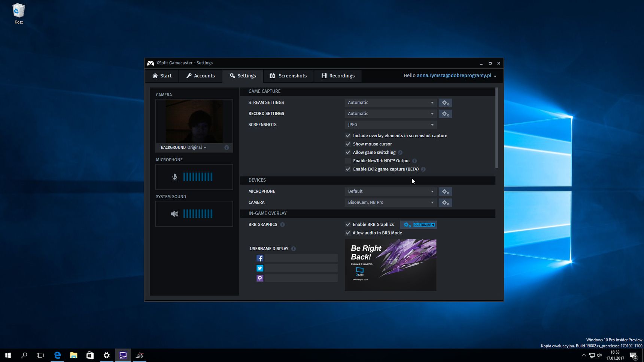Show info for Allow game switching
The width and height of the screenshot is (644, 362).
400,153
